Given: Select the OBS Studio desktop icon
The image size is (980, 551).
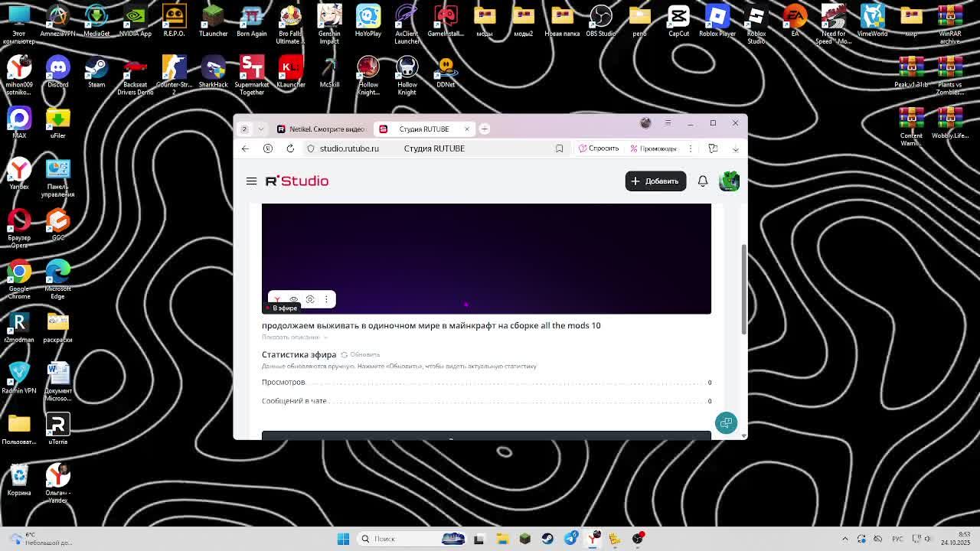Looking at the screenshot, I should pos(601,21).
